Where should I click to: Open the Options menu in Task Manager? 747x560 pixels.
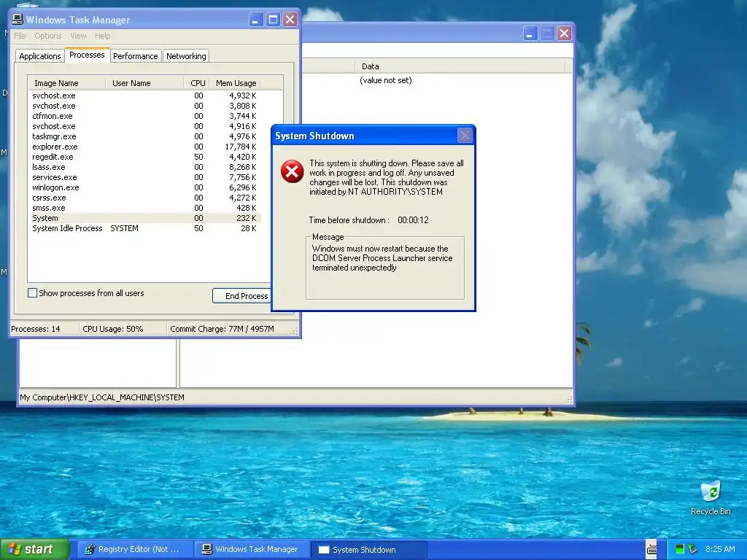[x=48, y=36]
